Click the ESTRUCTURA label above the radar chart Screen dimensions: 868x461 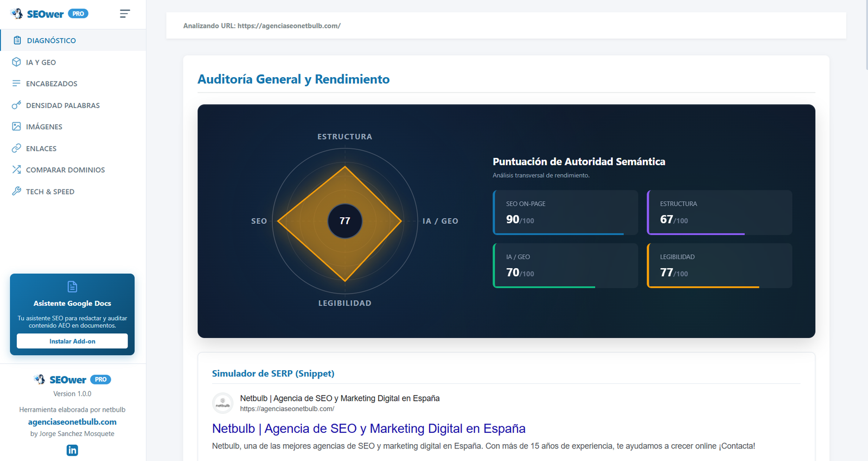pos(345,137)
